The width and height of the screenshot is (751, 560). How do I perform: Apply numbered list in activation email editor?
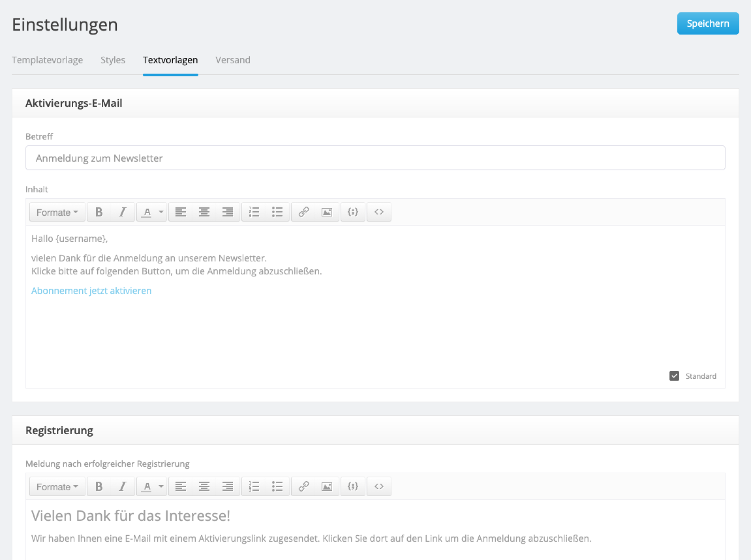tap(254, 212)
